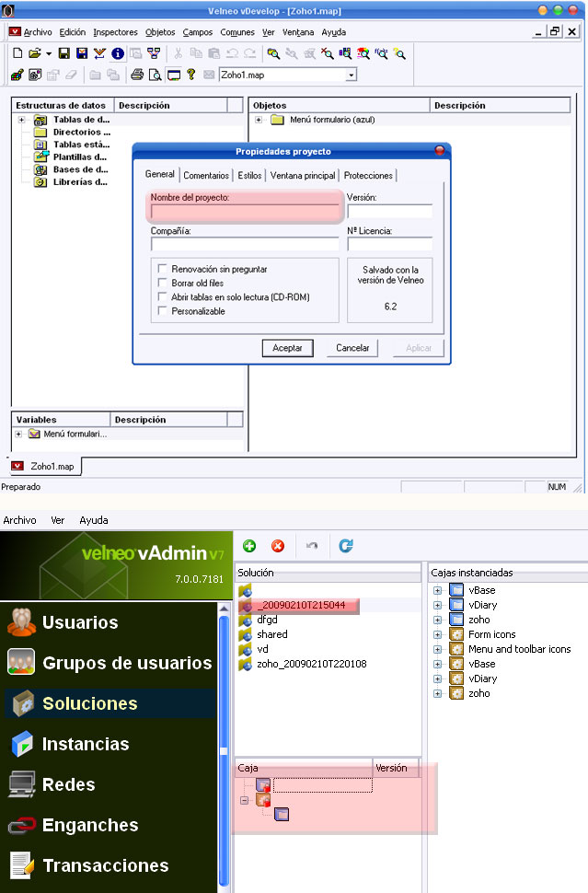Click the Print preview icon
Image resolution: width=588 pixels, height=893 pixels.
tap(155, 75)
